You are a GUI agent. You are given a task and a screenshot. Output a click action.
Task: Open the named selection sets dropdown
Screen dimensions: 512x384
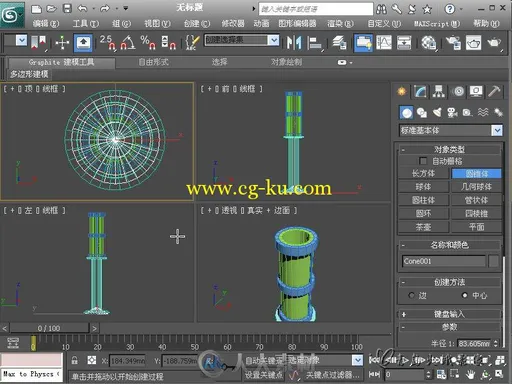(x=274, y=40)
